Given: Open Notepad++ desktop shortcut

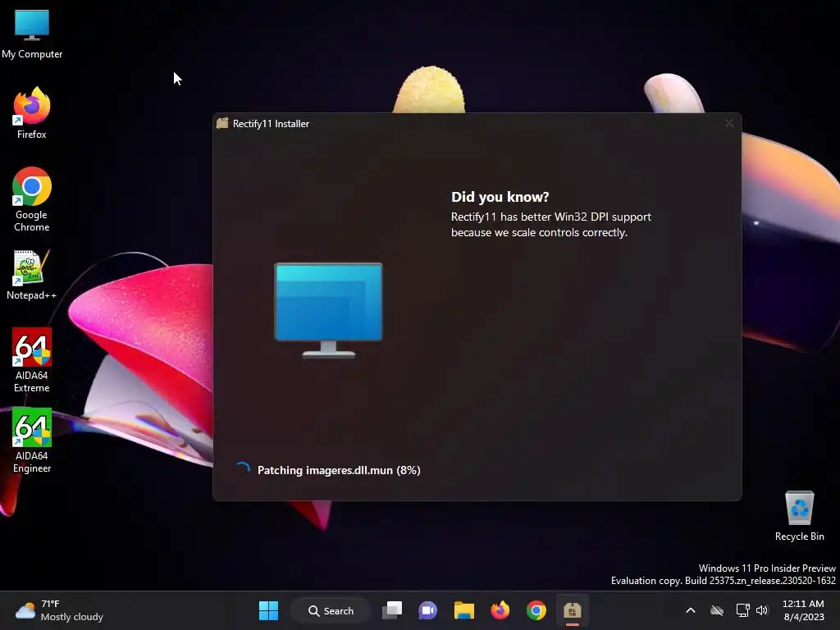Looking at the screenshot, I should coord(32,274).
